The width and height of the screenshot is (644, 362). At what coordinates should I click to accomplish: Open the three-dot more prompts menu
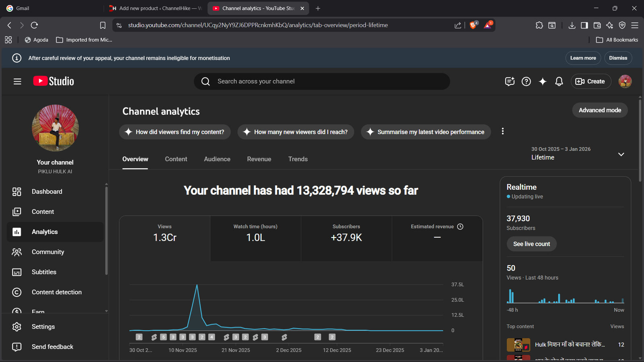click(x=502, y=132)
